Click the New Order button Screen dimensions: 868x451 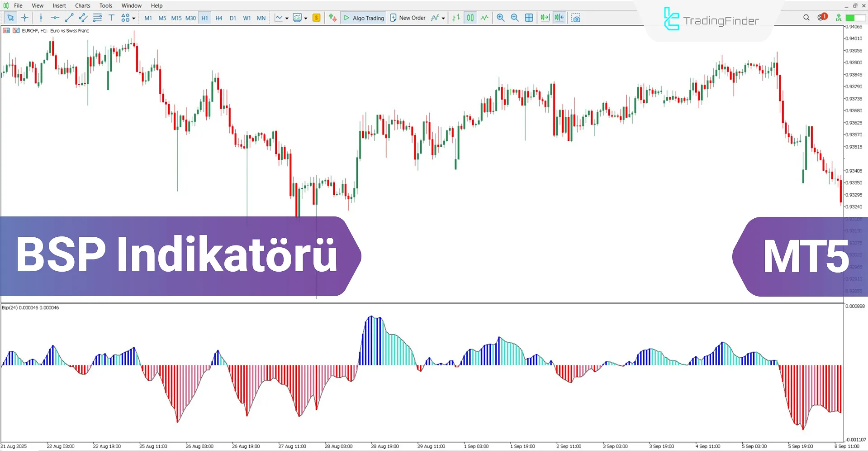click(408, 18)
